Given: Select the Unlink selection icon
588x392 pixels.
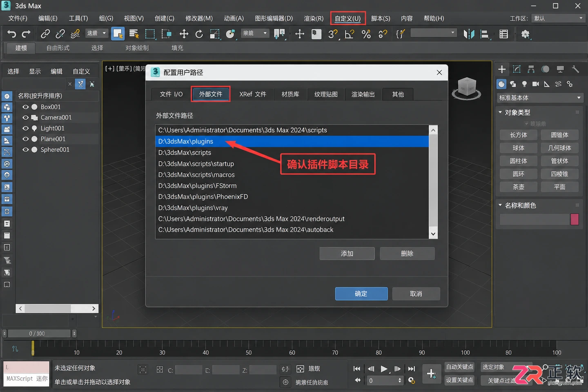Looking at the screenshot, I should coord(60,34).
